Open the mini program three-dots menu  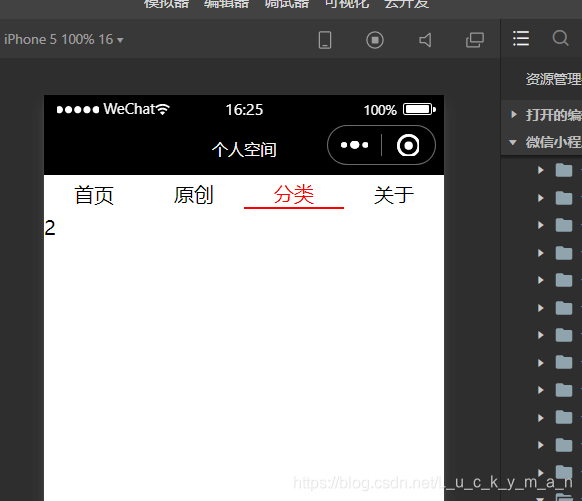354,145
